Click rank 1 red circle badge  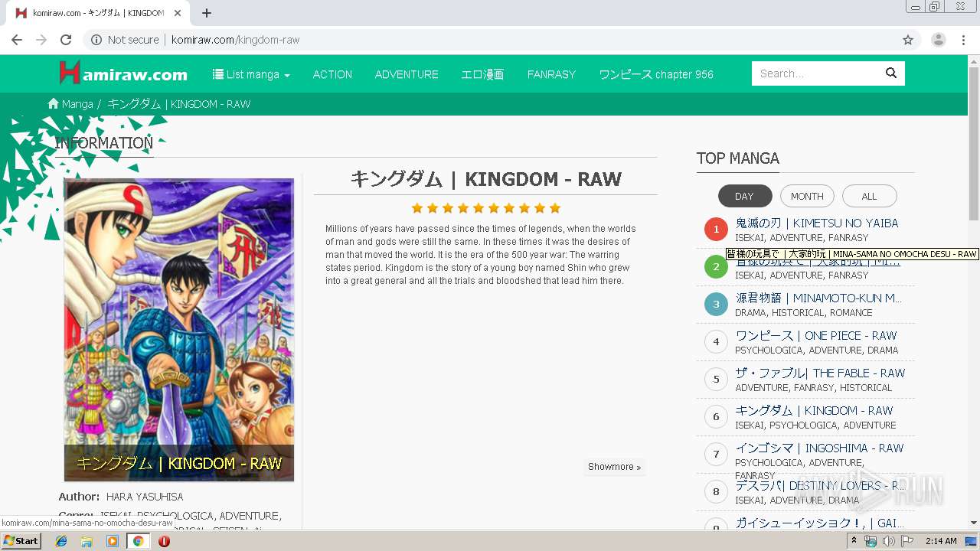716,229
